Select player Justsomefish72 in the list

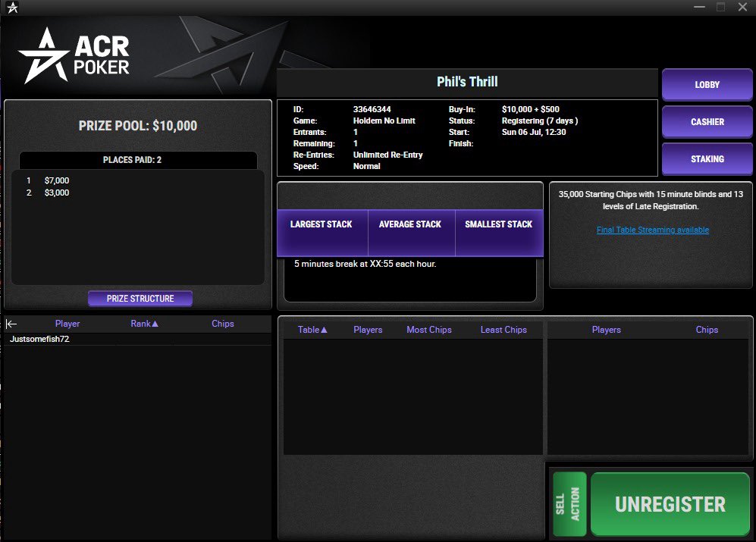pos(137,339)
